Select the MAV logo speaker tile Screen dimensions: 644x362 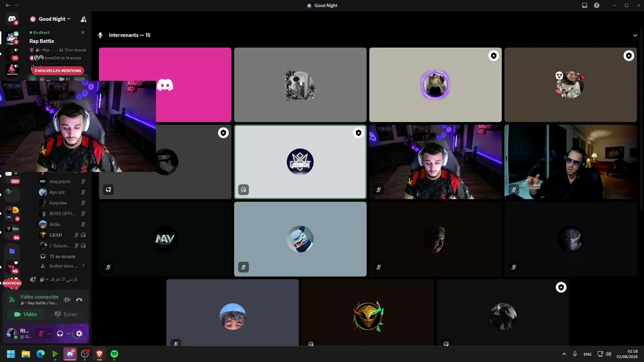(165, 239)
